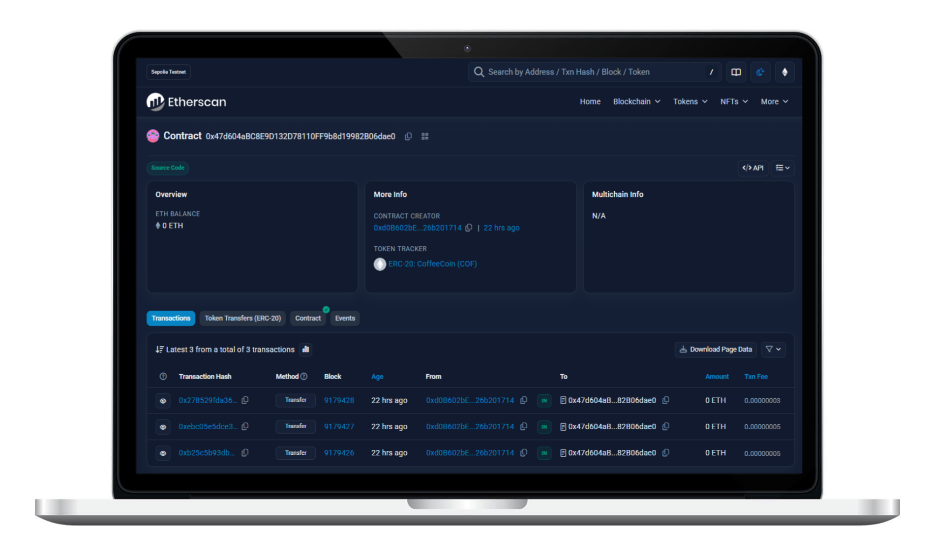The width and height of the screenshot is (932, 560).
Task: Click the Source Code badge
Action: point(168,168)
